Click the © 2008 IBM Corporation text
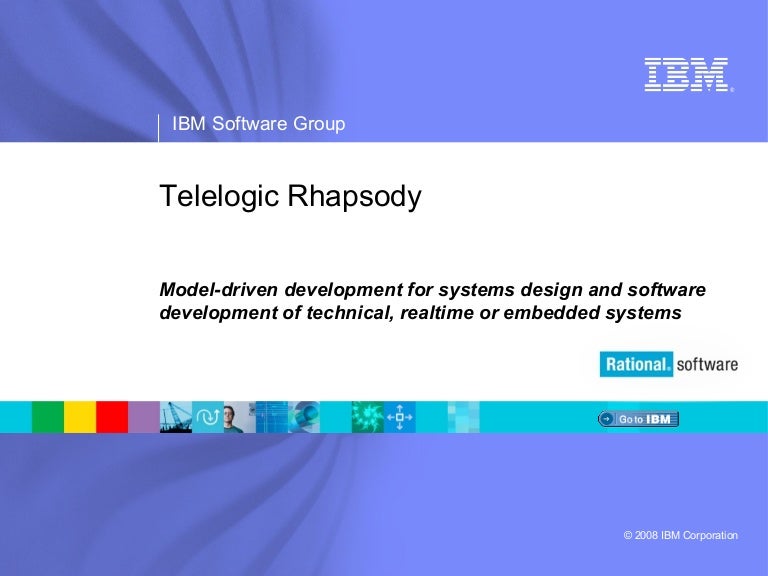 tap(680, 535)
